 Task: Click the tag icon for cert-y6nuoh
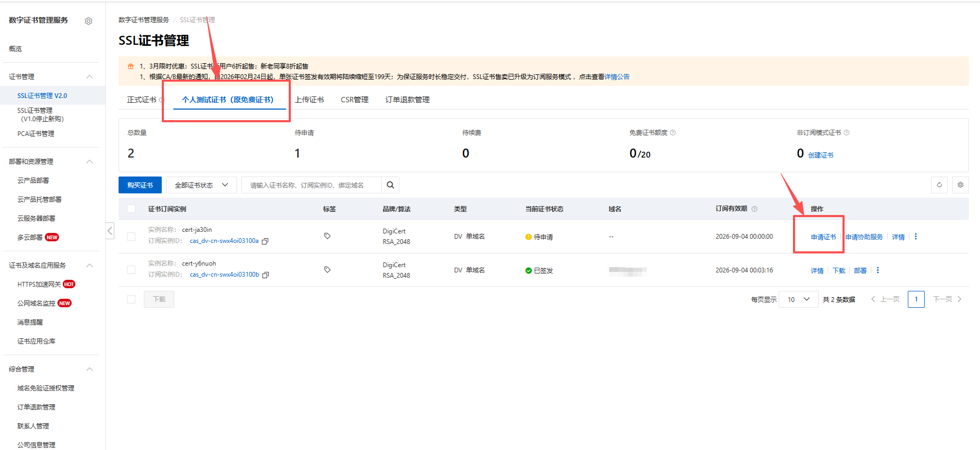[327, 270]
